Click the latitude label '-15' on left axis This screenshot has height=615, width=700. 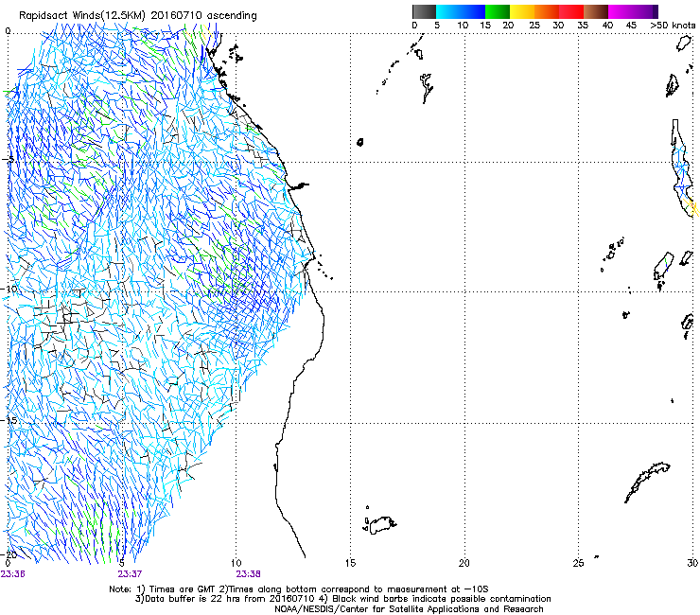click(10, 420)
